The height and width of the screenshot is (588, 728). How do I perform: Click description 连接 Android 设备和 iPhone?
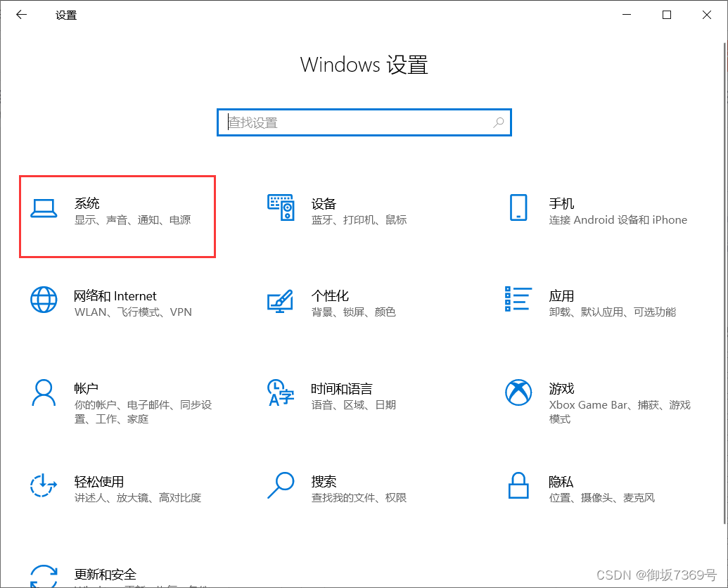point(618,220)
